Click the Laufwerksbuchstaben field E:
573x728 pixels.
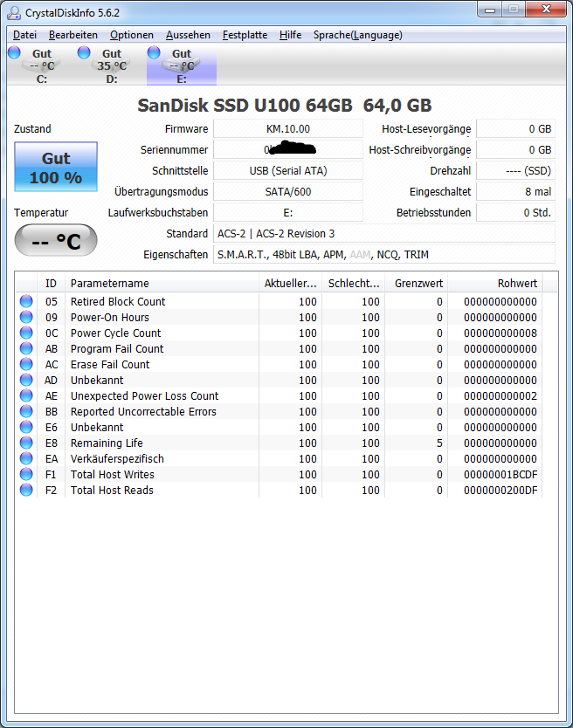288,212
